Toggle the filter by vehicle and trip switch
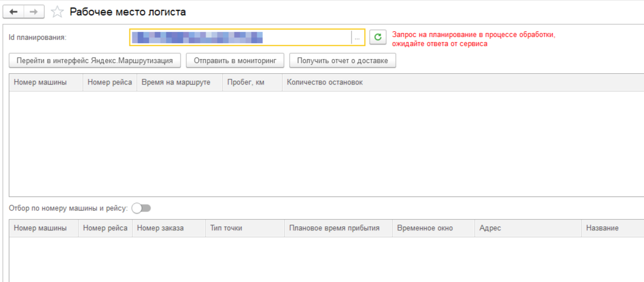The image size is (644, 282). (141, 208)
